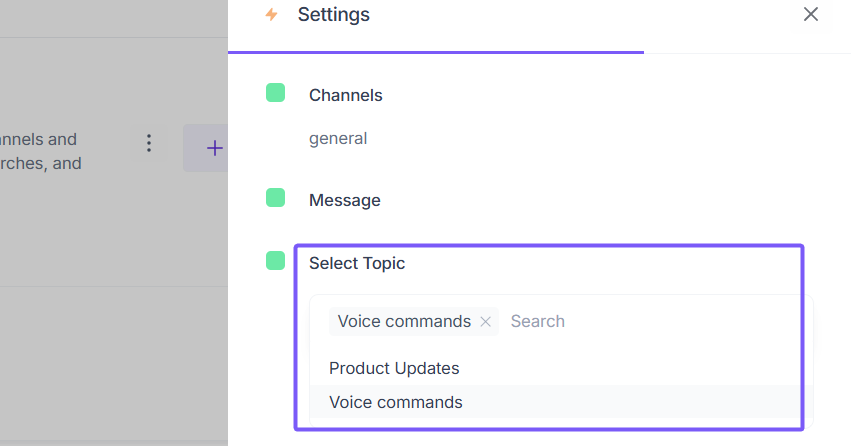Select the Settings tab title
Screen dimensions: 851x446
coord(333,15)
